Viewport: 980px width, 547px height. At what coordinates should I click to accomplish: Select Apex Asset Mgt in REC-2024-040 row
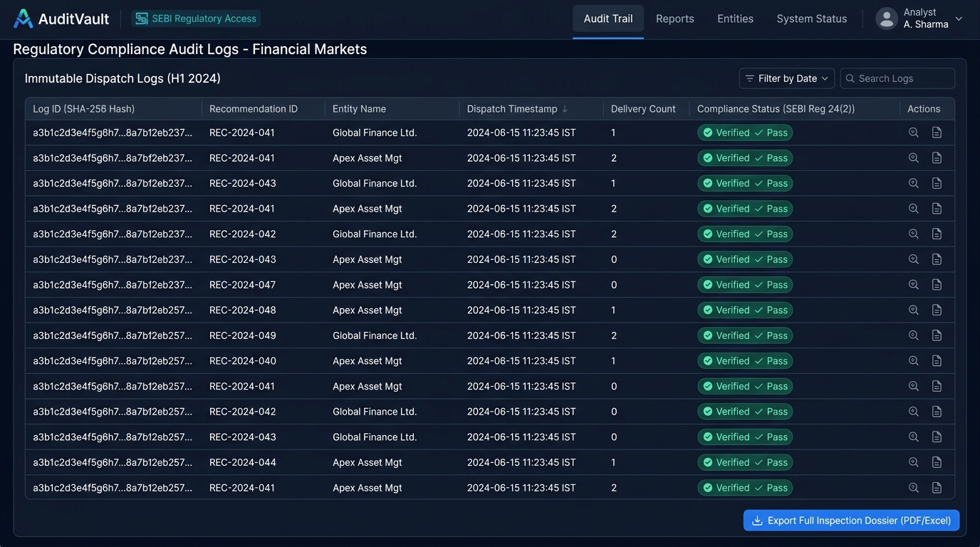click(x=367, y=361)
